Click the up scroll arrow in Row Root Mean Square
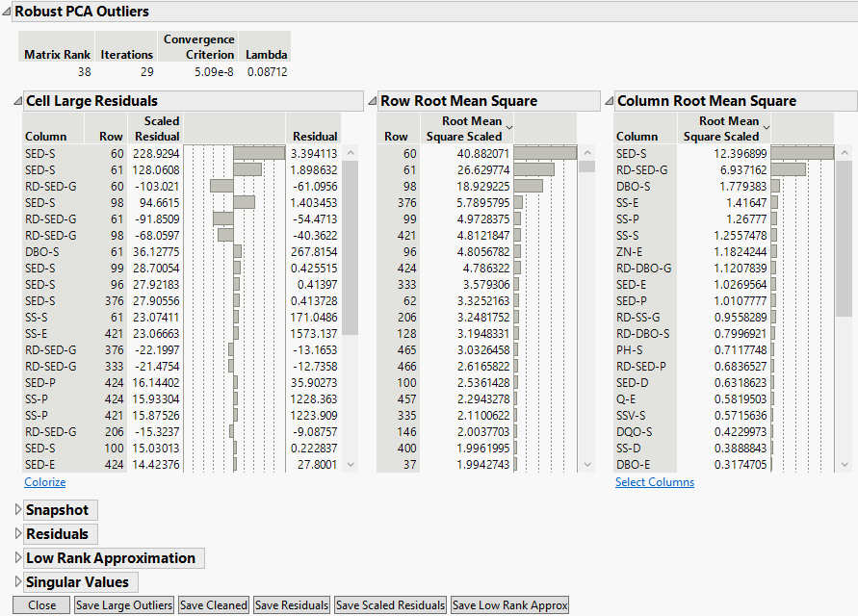Screen dimensions: 858x616 coord(587,151)
